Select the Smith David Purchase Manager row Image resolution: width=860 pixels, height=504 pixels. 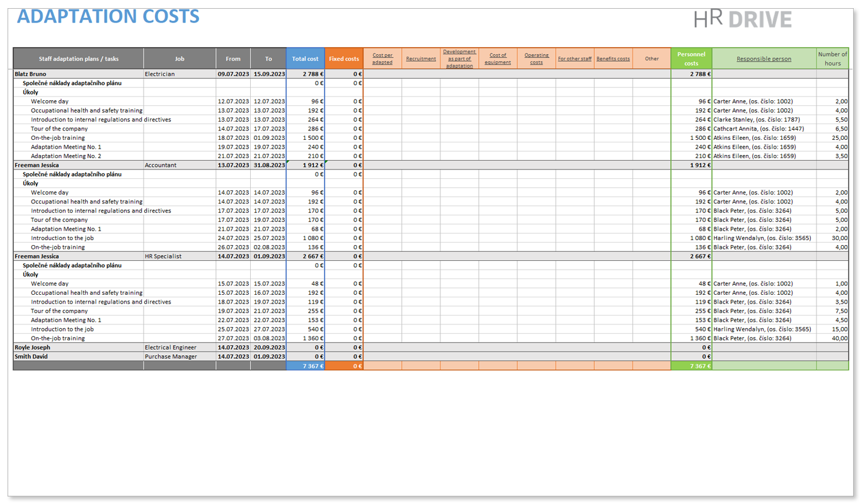[x=37, y=356]
